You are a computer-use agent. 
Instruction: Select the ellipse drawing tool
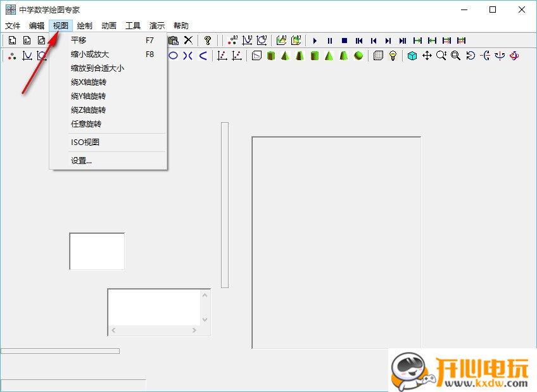[173, 56]
